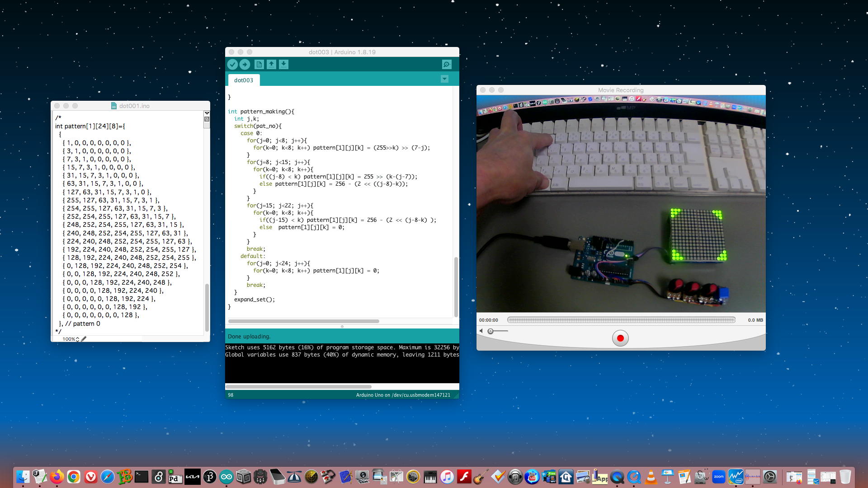Click the Open sketch up-arrow icon

click(x=271, y=65)
